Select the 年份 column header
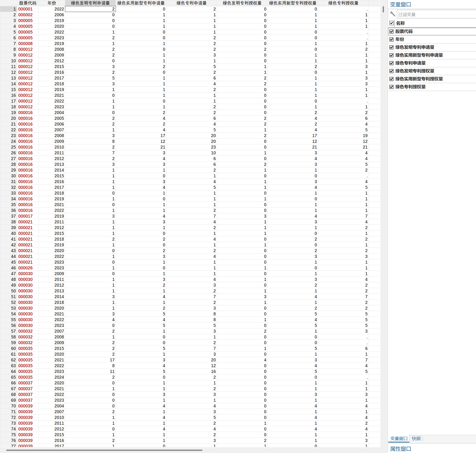This screenshot has width=476, height=453. coord(52,3)
